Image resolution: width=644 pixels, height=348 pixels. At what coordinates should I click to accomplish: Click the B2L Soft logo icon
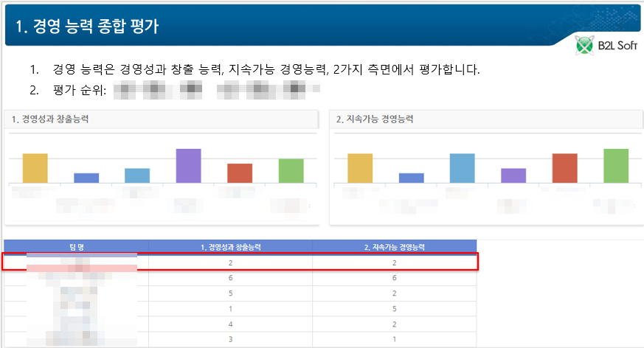(585, 46)
